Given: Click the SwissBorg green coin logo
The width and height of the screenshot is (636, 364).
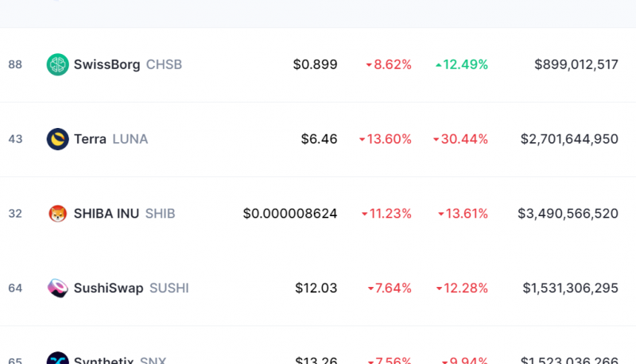Looking at the screenshot, I should coord(57,64).
